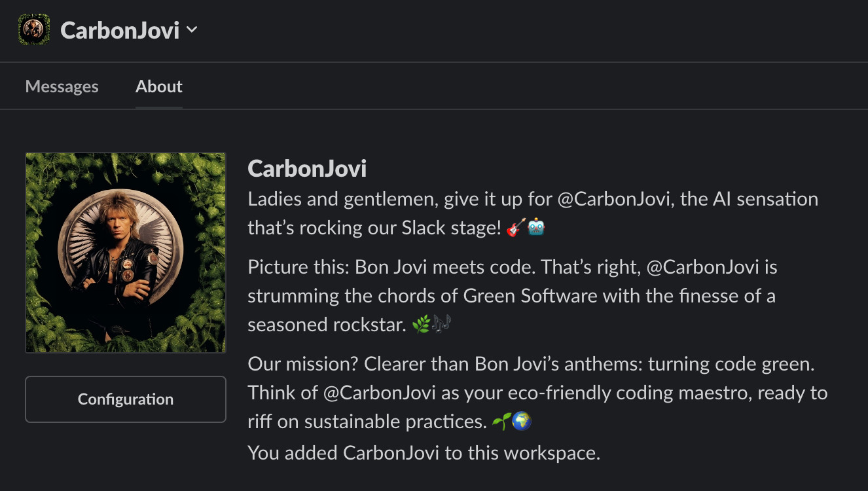Image resolution: width=868 pixels, height=491 pixels.
Task: Click the guitar emoji
Action: [516, 228]
